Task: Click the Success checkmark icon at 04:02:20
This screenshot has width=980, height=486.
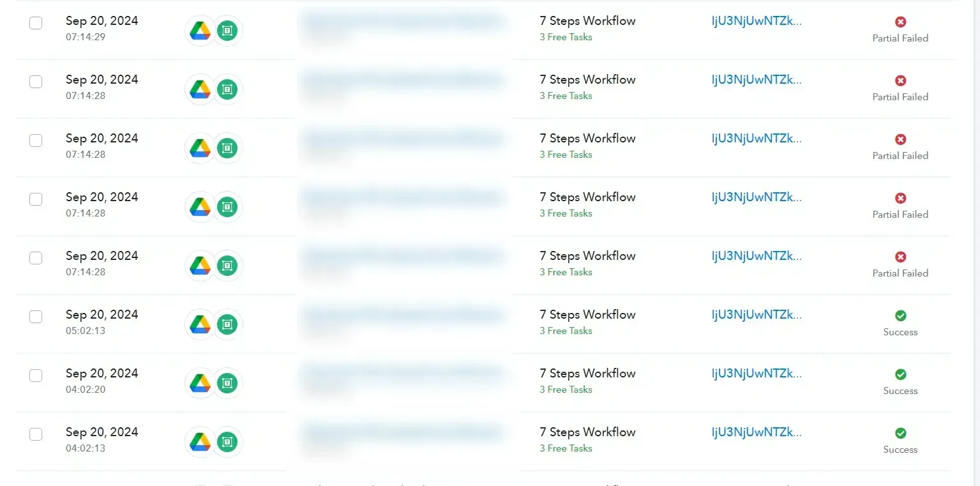Action: point(900,374)
